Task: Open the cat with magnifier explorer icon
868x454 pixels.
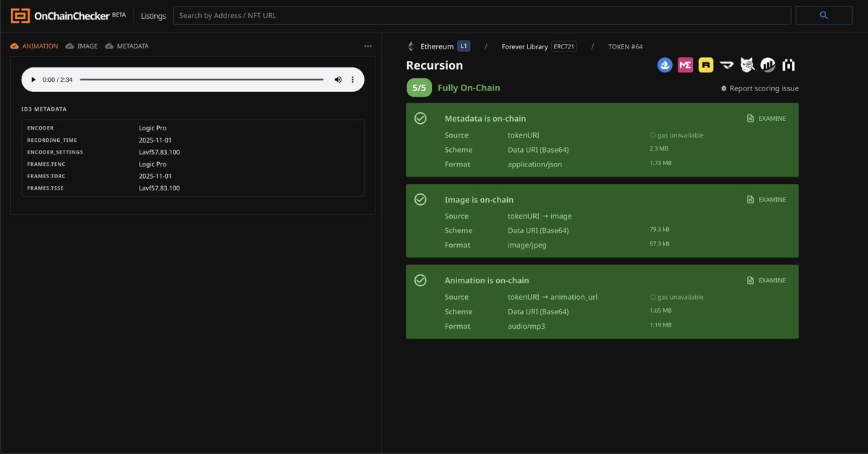Action: point(747,65)
